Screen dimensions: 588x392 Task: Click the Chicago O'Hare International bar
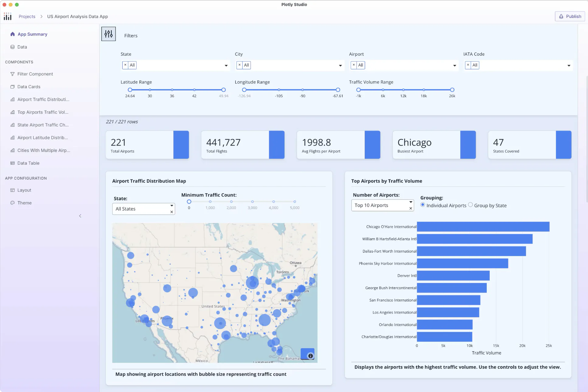tap(483, 227)
